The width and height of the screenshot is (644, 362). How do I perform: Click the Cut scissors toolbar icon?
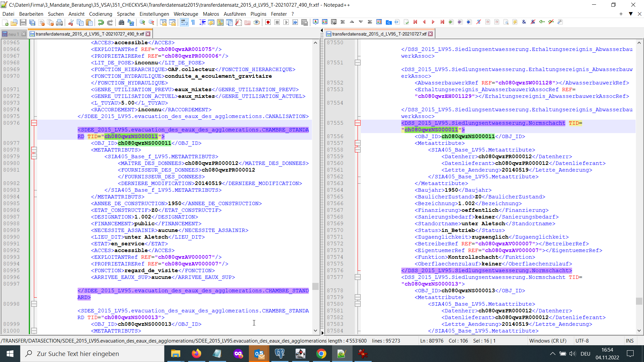(x=71, y=22)
